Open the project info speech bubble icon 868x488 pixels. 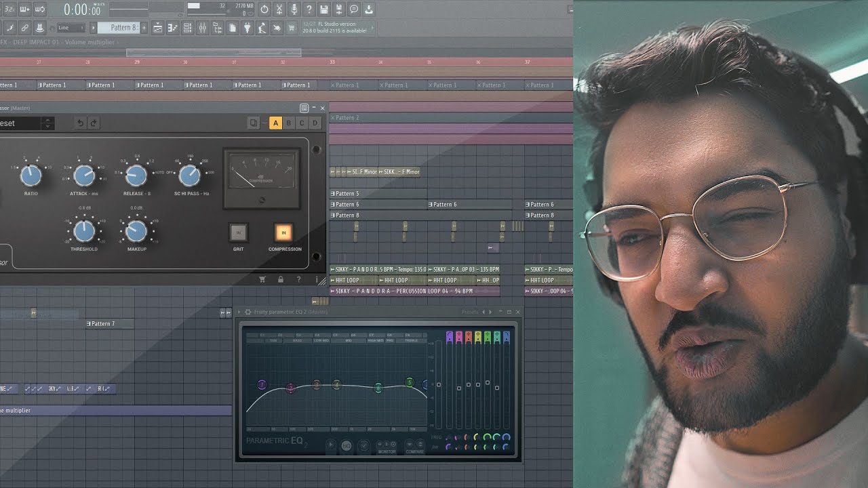pos(354,9)
